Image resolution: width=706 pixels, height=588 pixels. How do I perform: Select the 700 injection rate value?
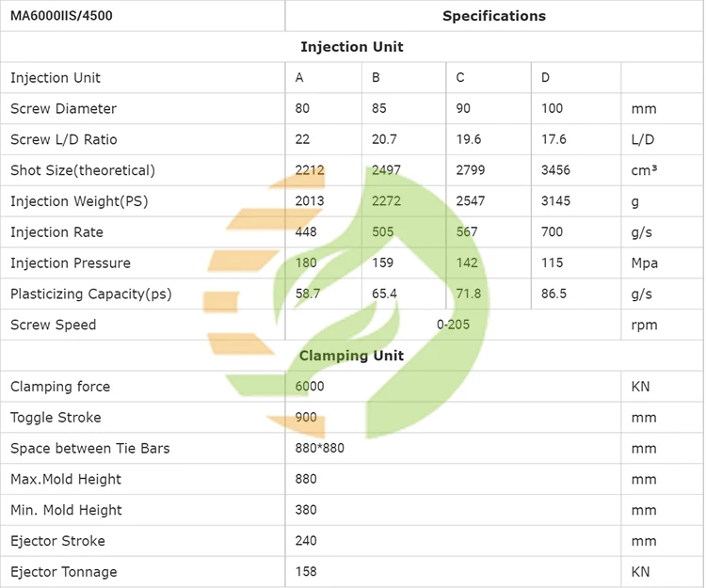(x=552, y=232)
